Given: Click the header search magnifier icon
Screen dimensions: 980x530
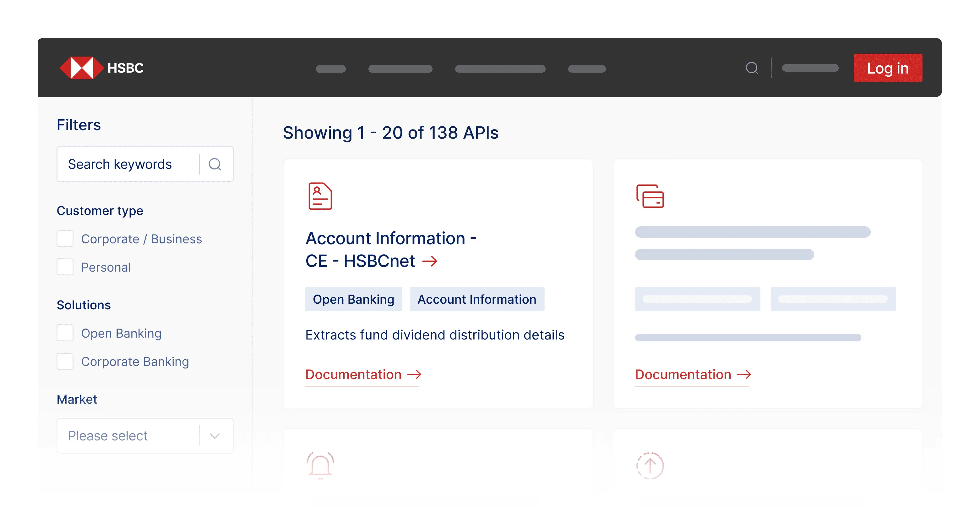Looking at the screenshot, I should [x=751, y=68].
